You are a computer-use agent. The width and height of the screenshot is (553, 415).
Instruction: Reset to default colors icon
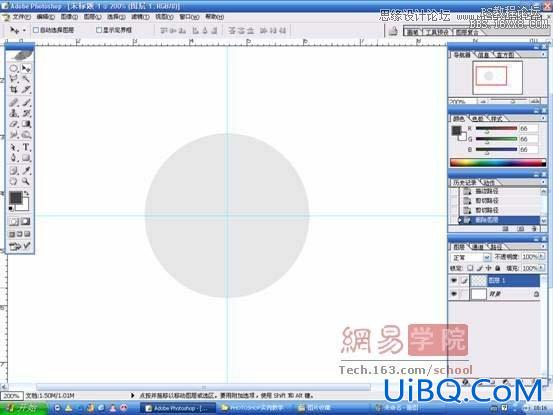point(11,208)
